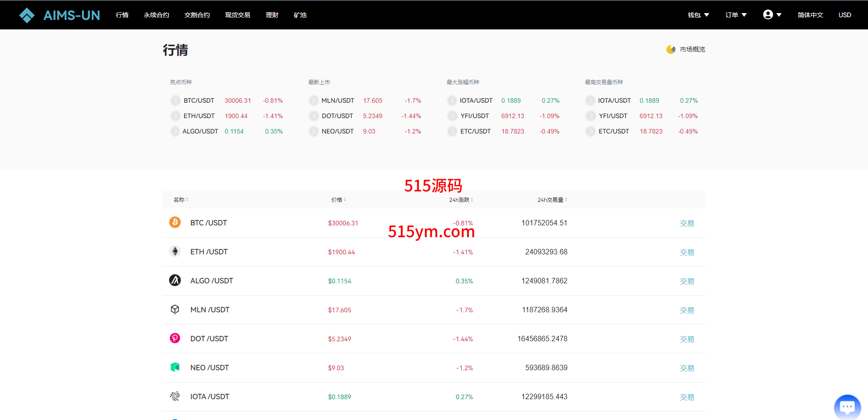
Task: Open the market overview pie chart icon
Action: (671, 49)
